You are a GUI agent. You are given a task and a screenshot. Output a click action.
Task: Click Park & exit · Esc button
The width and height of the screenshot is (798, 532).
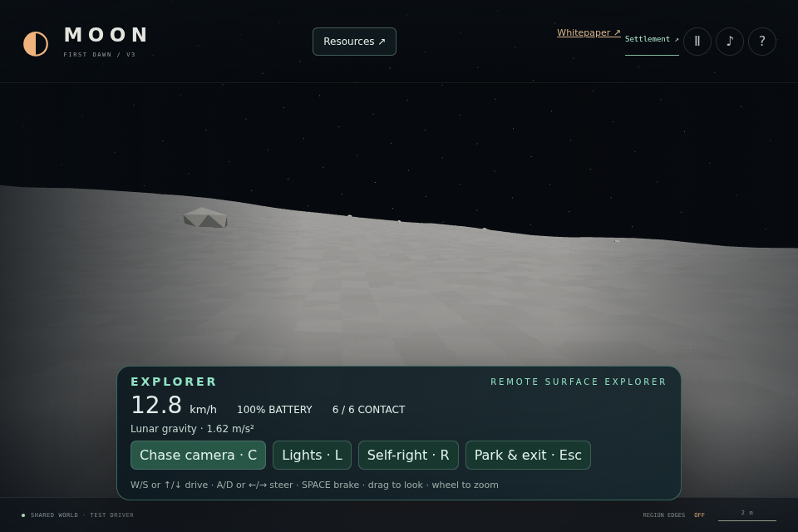pyautogui.click(x=528, y=456)
